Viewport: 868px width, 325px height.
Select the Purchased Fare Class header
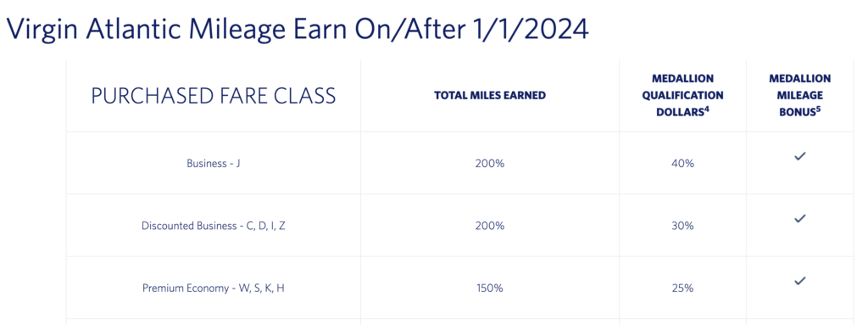coord(213,96)
